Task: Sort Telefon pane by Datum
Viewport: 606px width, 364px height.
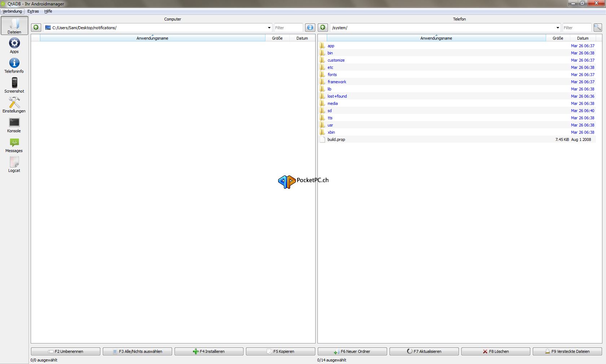Action: 583,38
